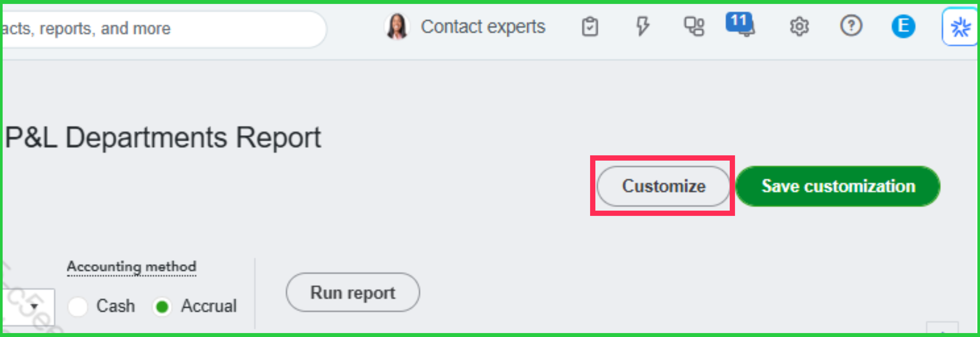Click the lightning bolt quick actions icon
This screenshot has height=337, width=980.
[x=642, y=26]
